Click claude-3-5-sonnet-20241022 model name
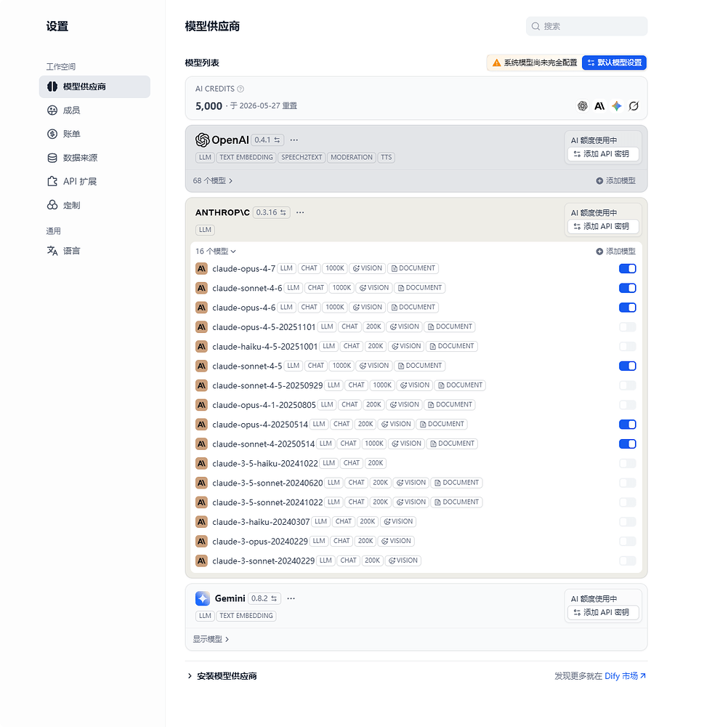The width and height of the screenshot is (728, 727). (x=267, y=502)
